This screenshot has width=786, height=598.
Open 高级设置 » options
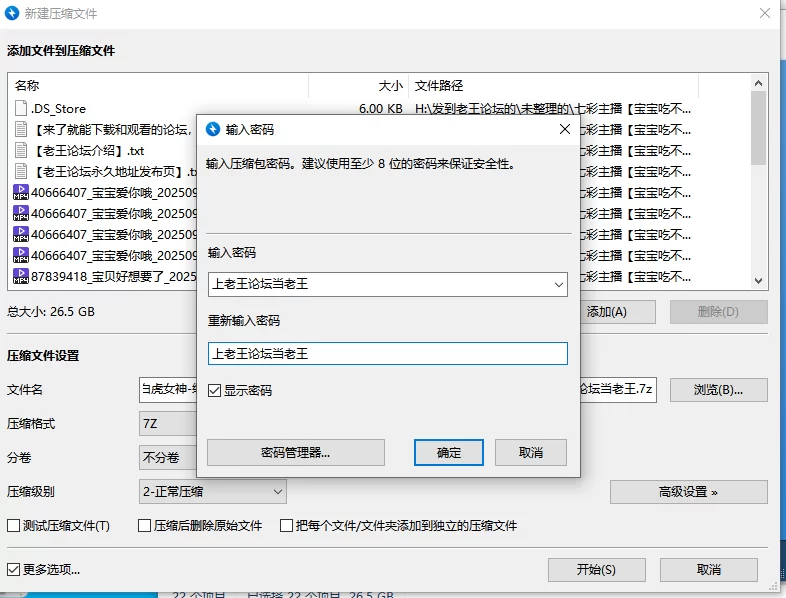[x=688, y=492]
